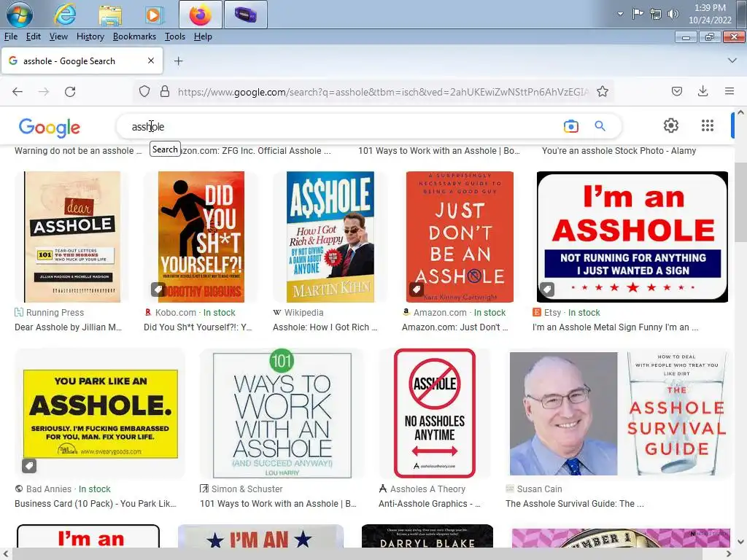Click the volume speaker tray icon
Screen dimensions: 747x560
tap(673, 14)
